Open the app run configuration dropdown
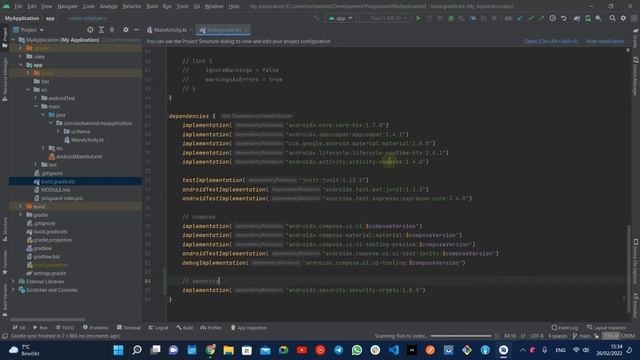The image size is (640, 360). [x=340, y=18]
